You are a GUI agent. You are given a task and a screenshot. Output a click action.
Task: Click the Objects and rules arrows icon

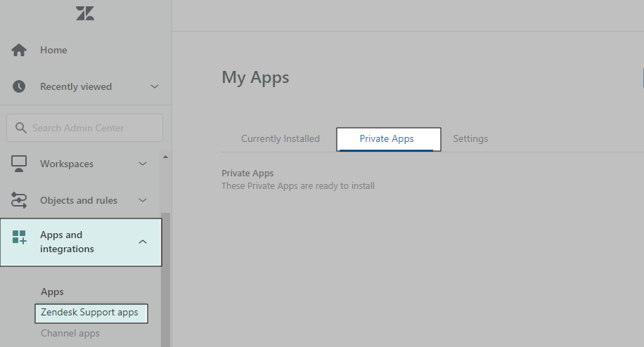[19, 200]
